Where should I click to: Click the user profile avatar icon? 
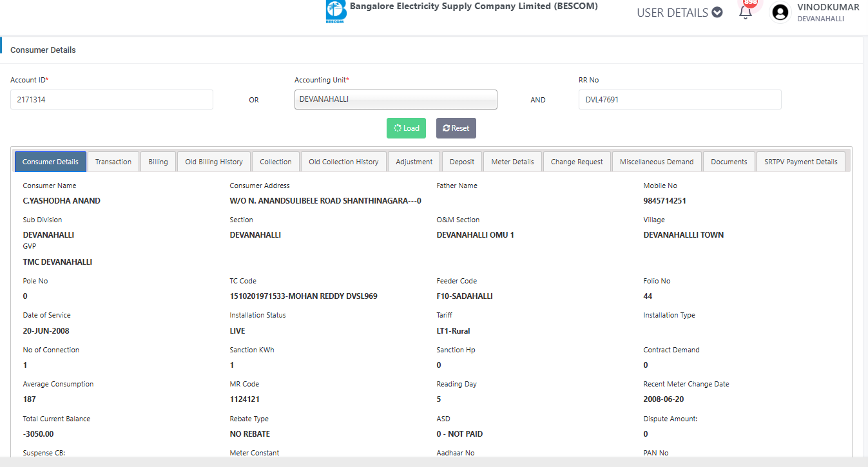(780, 12)
